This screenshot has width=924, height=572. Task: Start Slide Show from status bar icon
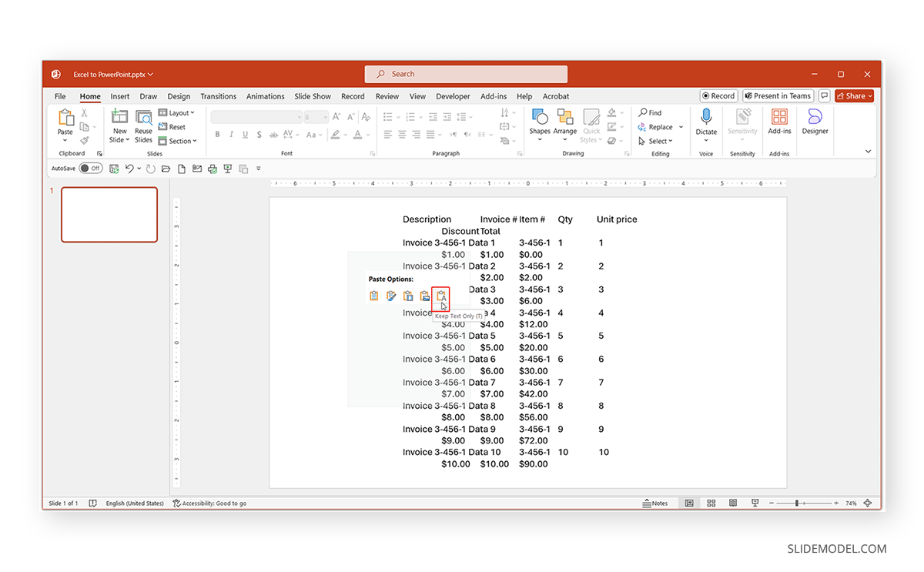click(755, 503)
